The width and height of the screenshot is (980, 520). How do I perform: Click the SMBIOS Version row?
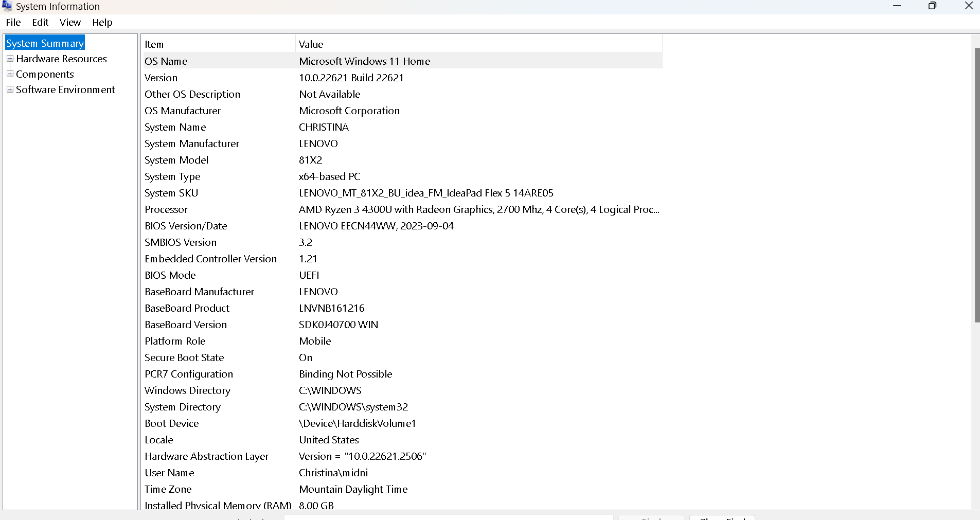pos(402,242)
